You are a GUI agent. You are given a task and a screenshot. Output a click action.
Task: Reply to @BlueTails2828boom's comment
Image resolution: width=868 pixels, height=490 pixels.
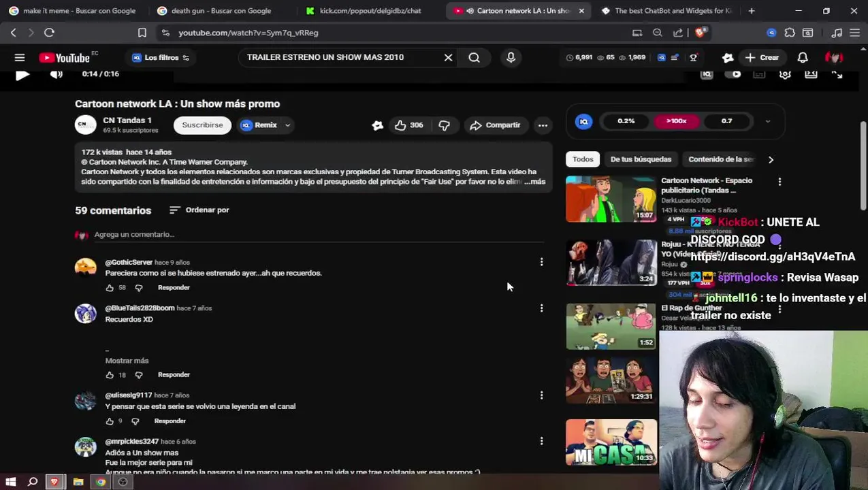(x=174, y=375)
